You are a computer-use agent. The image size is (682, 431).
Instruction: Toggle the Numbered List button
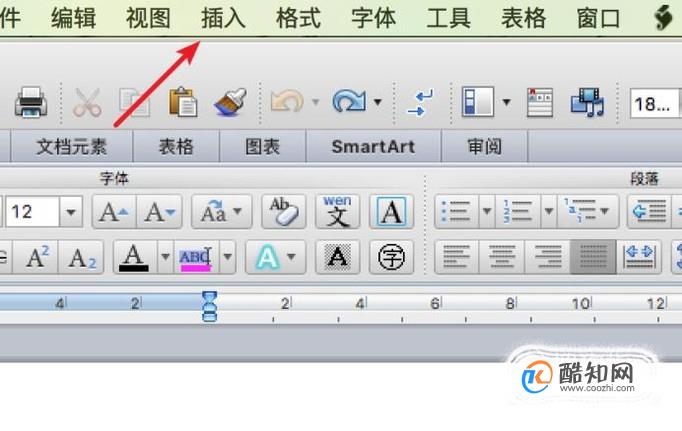click(518, 212)
